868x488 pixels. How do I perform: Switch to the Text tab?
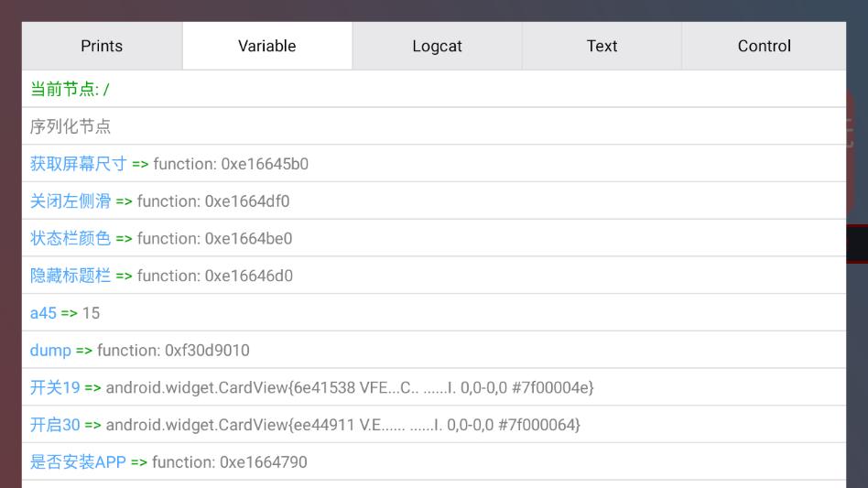tap(602, 46)
